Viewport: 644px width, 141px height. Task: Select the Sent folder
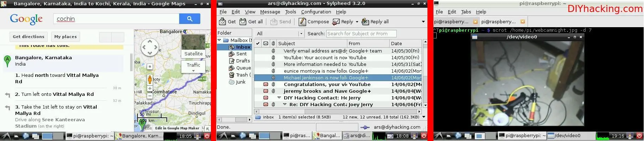tap(238, 54)
